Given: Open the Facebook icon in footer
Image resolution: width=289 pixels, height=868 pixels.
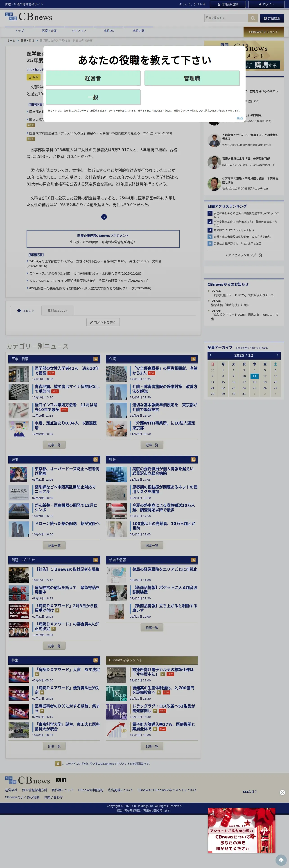Looking at the screenshot, I should [64, 780].
